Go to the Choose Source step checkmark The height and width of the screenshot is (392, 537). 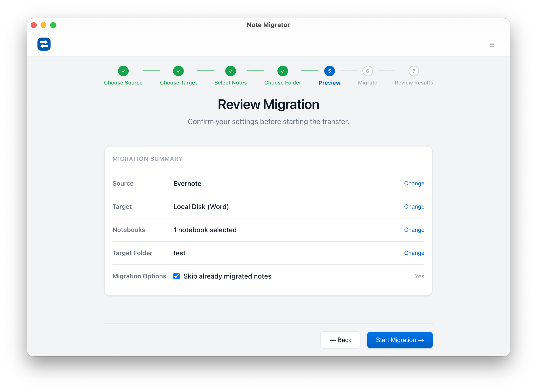(x=123, y=71)
